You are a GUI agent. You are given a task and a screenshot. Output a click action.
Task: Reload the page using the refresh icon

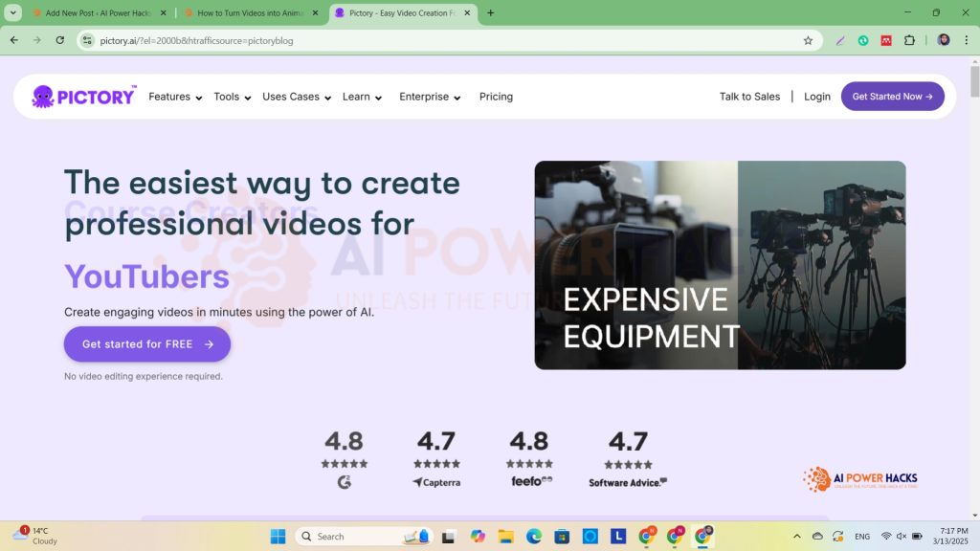pyautogui.click(x=60, y=40)
